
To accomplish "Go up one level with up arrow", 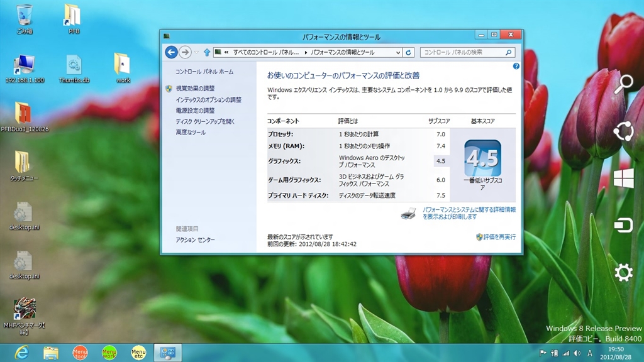I will coord(206,52).
